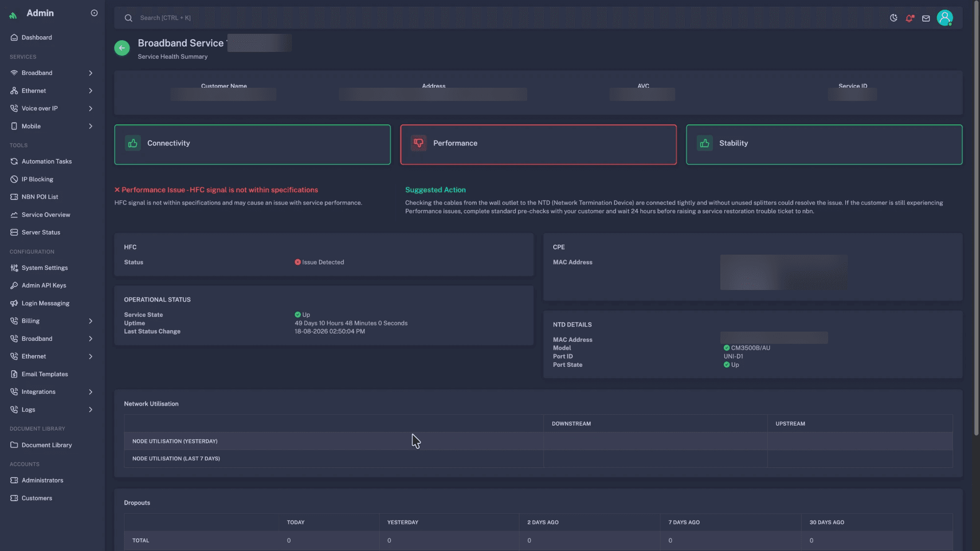The width and height of the screenshot is (980, 551).
Task: Open Service Overview page
Action: click(x=52, y=215)
